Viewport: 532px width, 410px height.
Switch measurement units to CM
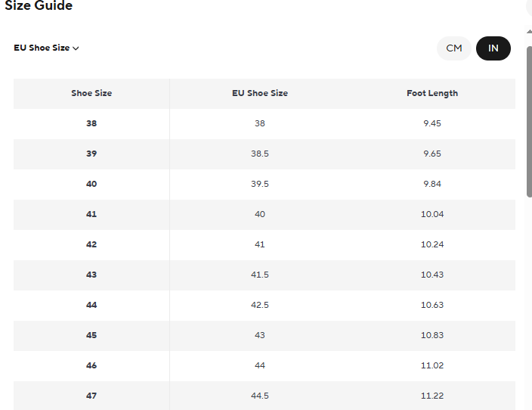click(x=453, y=48)
